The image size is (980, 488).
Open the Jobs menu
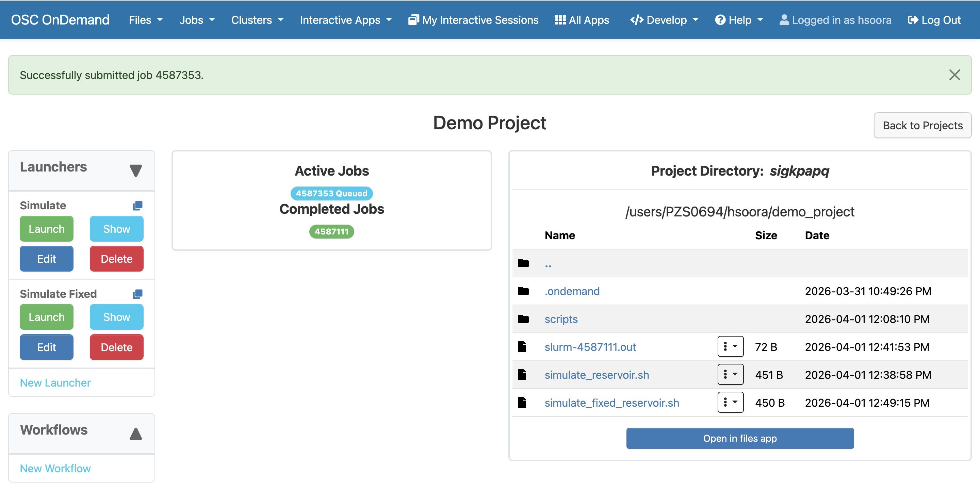coord(197,20)
